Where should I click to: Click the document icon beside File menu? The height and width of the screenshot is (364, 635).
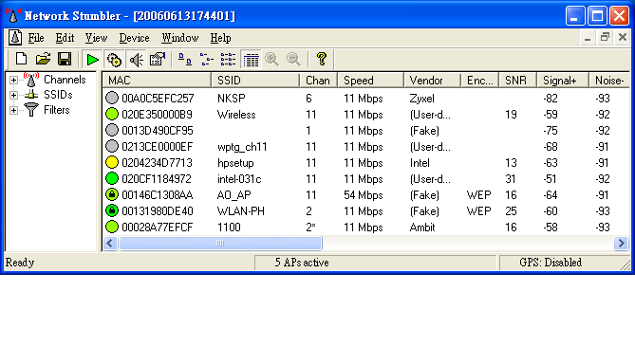15,38
